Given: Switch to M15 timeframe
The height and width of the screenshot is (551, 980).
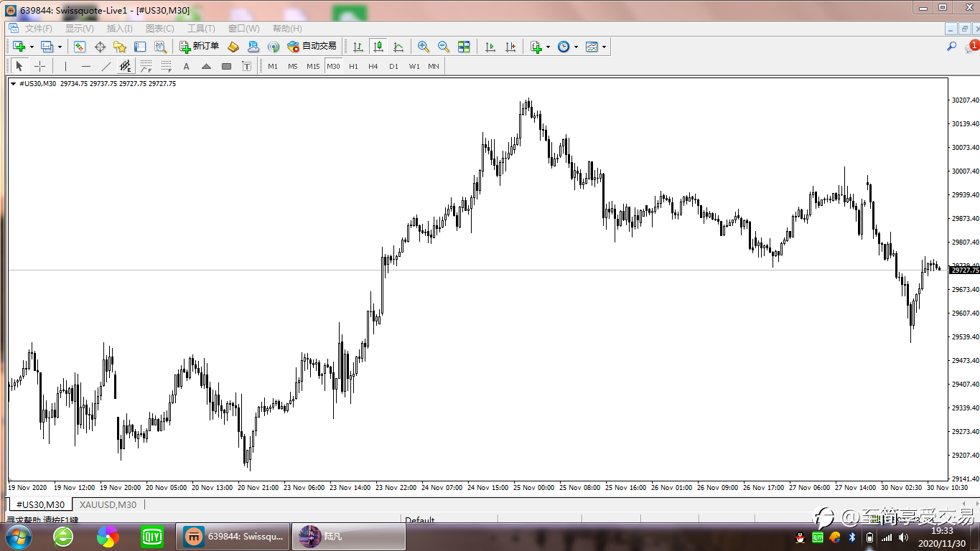Looking at the screenshot, I should coord(313,66).
